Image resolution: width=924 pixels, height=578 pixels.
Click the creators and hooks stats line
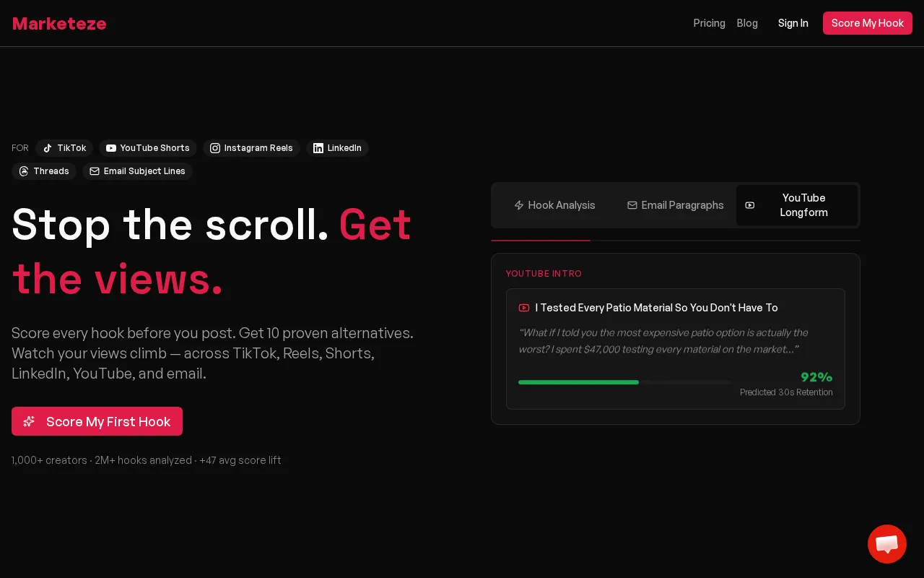click(x=147, y=460)
